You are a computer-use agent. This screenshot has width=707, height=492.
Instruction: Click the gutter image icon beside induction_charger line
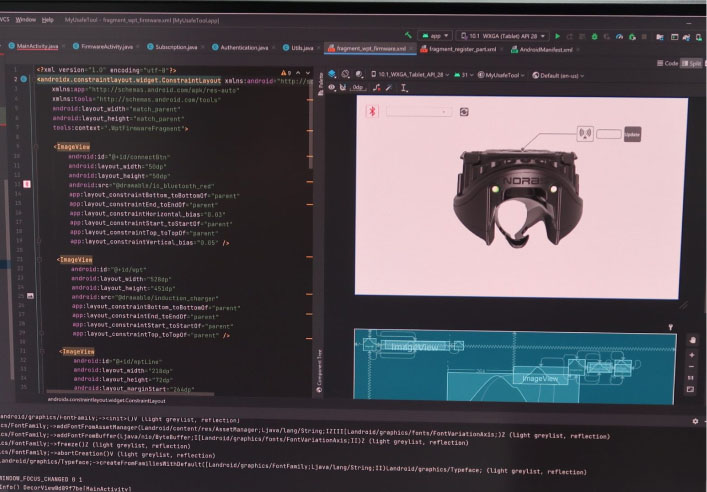click(30, 296)
